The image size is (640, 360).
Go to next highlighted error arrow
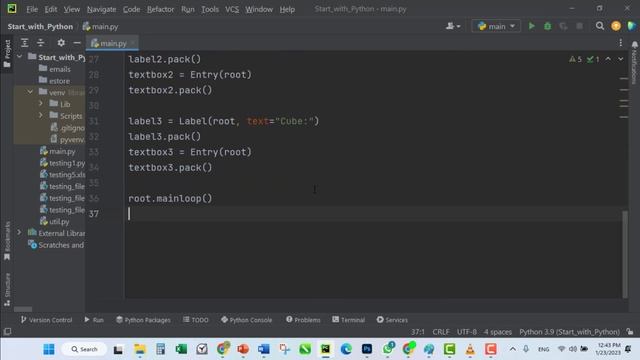tap(620, 59)
